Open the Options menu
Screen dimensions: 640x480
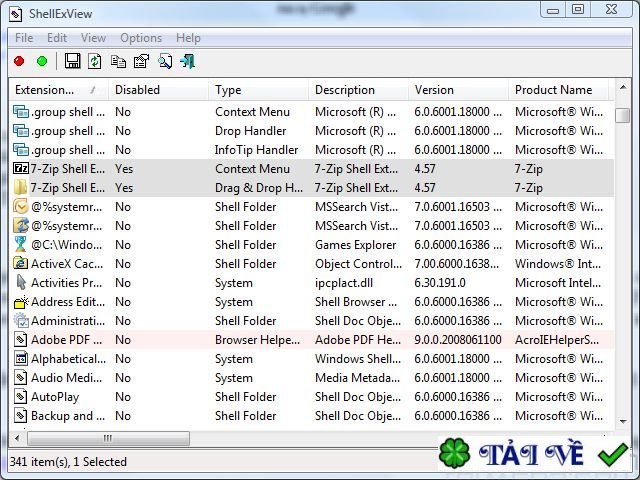[141, 38]
